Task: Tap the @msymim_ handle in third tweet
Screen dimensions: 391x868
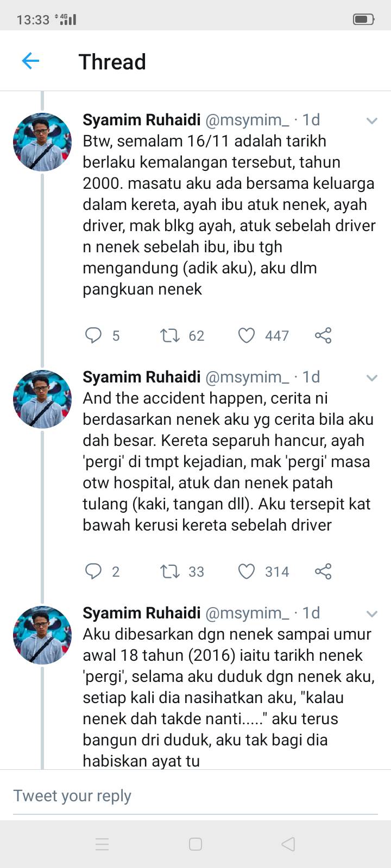Action: click(247, 613)
